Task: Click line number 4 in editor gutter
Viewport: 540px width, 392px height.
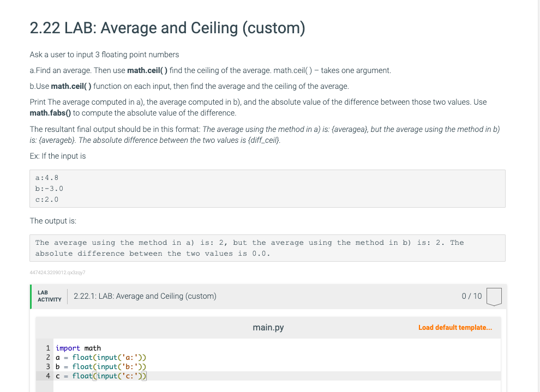Action: (x=49, y=376)
